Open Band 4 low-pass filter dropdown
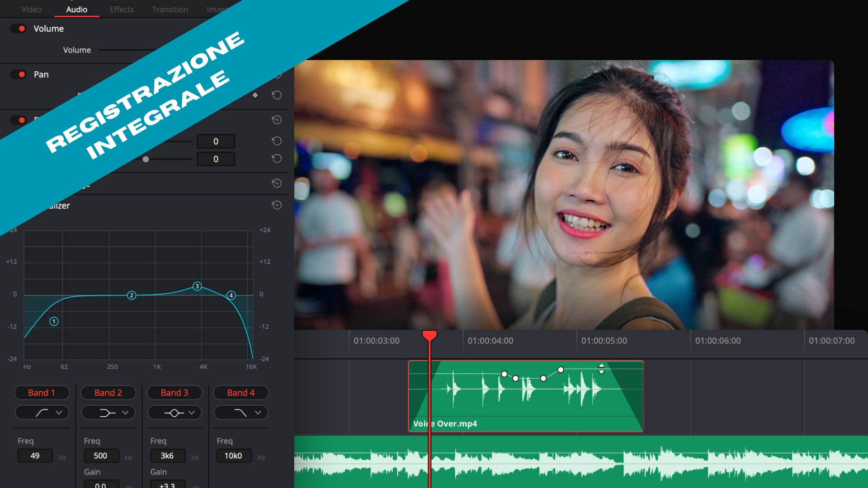Image resolution: width=868 pixels, height=488 pixels. 241,413
